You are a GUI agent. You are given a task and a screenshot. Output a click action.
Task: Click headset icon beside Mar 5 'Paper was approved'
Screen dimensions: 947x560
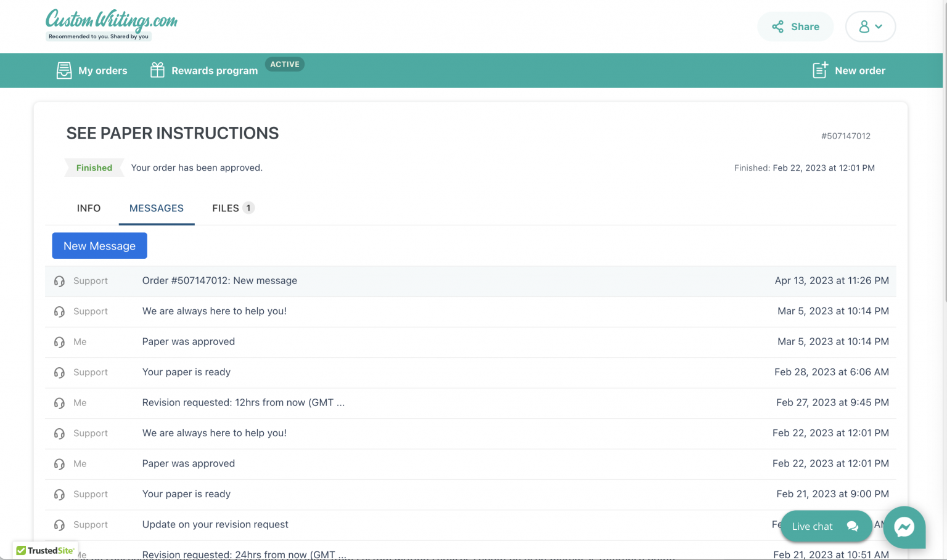(x=59, y=342)
